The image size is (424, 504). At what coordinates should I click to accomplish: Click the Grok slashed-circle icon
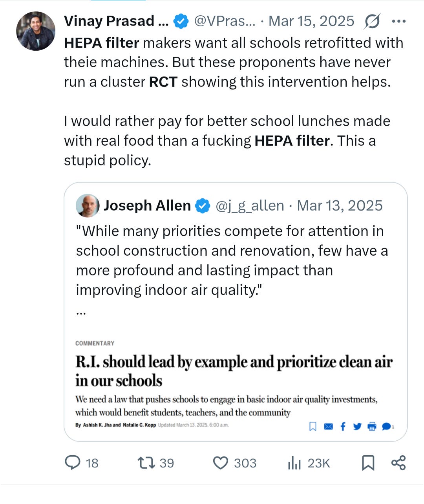click(x=371, y=21)
